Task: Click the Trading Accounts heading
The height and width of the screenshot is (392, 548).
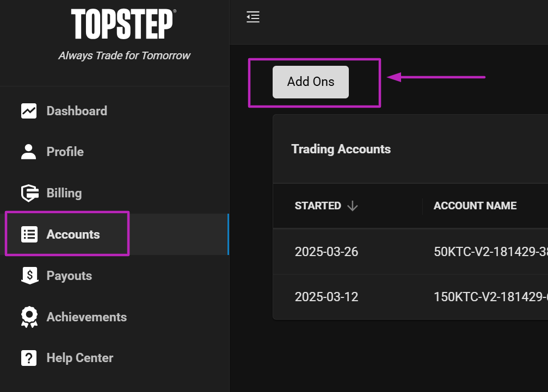Action: click(341, 149)
